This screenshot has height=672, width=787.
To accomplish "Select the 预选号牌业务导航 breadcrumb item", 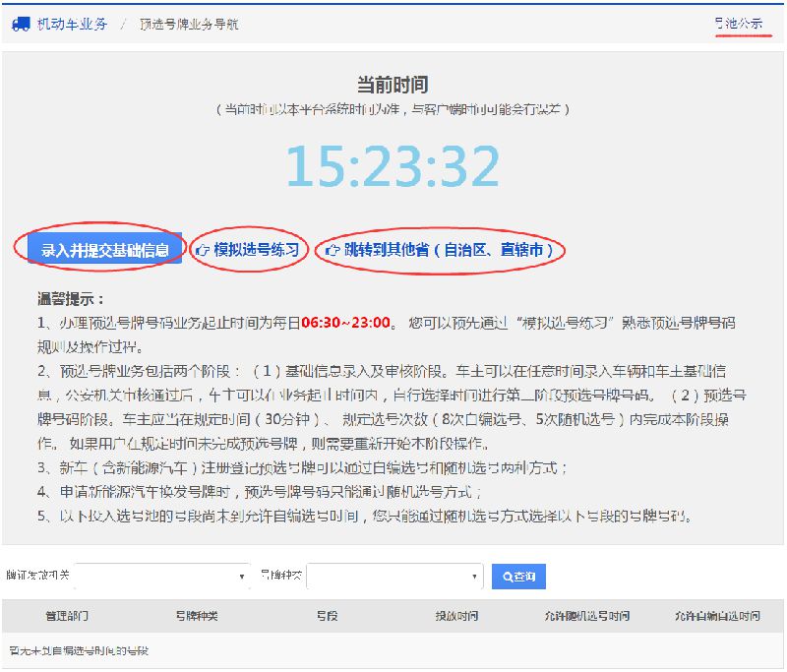I will (x=189, y=24).
